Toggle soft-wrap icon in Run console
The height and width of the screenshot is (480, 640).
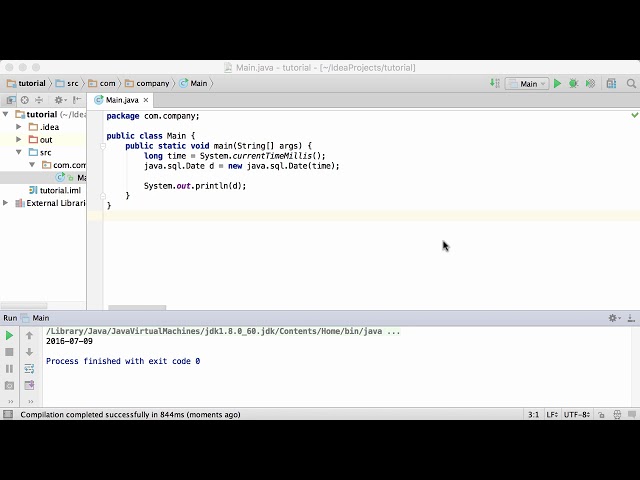pos(29,369)
